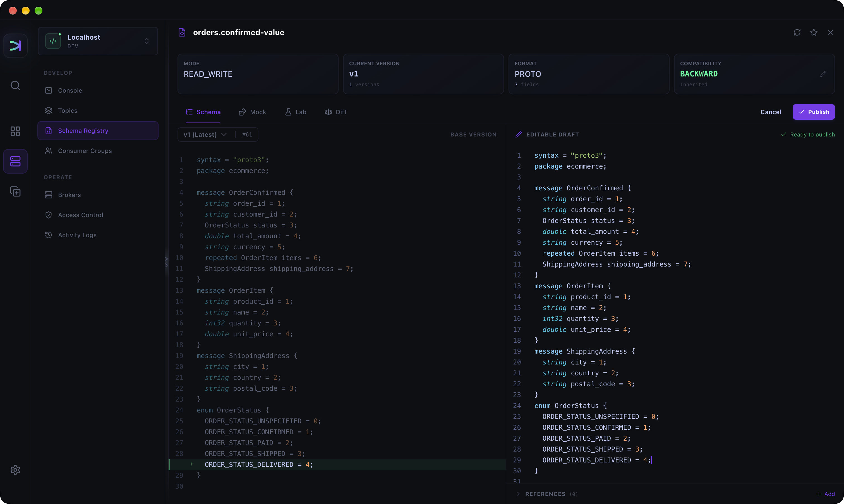
Task: Click the #61 schema ID label
Action: [247, 135]
